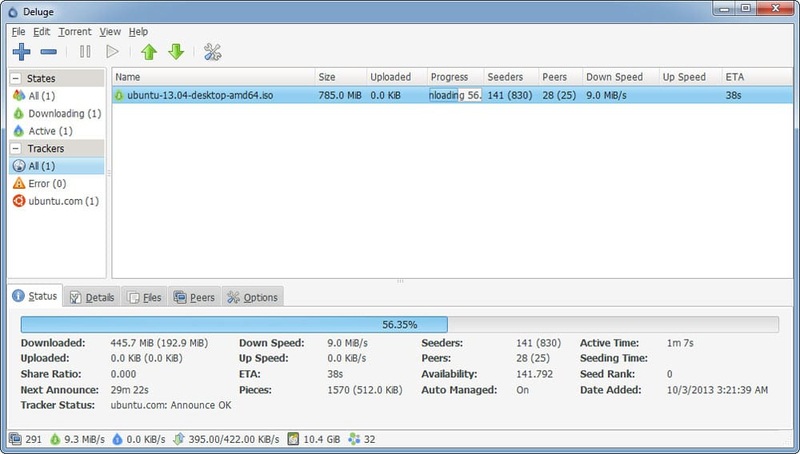Click the Resume play toolbar icon
800x454 pixels.
tap(112, 51)
